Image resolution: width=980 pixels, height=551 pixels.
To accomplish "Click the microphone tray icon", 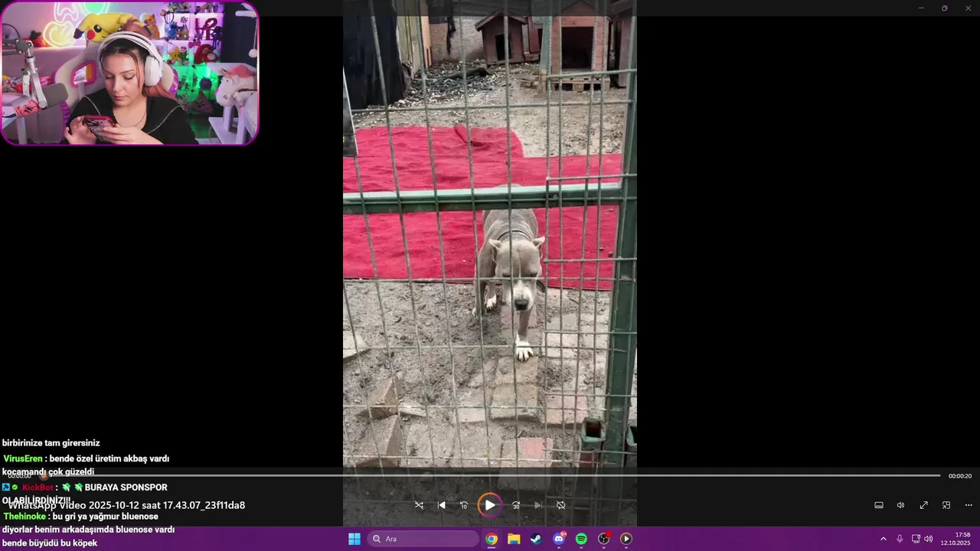I will 900,539.
